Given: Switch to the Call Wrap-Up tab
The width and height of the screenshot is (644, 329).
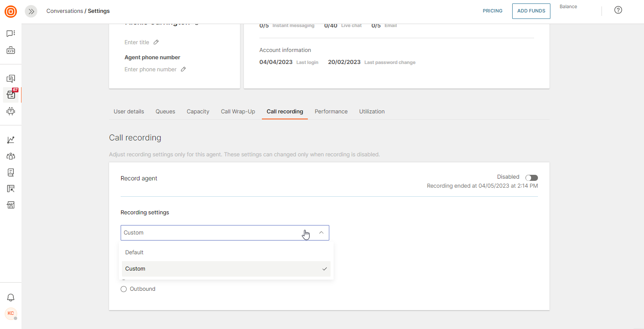Looking at the screenshot, I should click(238, 112).
